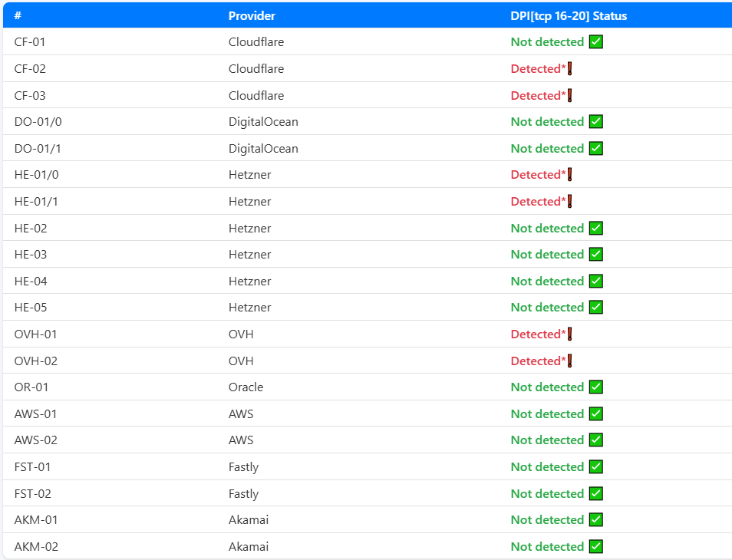This screenshot has width=732, height=560.
Task: Click the green checkmark icon for FST-01
Action: (596, 467)
